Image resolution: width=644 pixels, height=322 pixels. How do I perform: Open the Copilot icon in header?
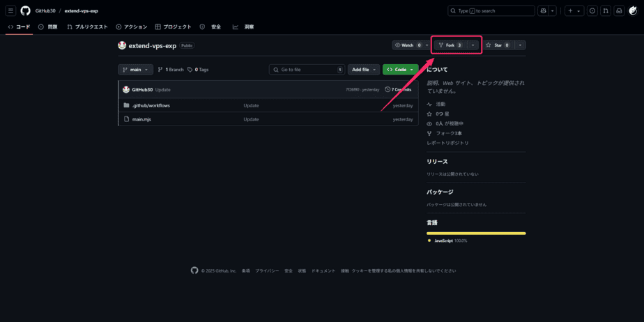coord(544,11)
